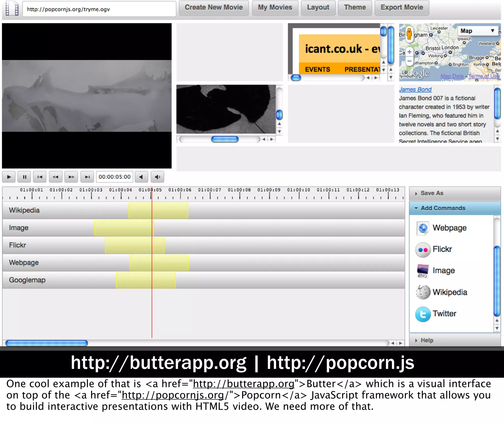Click Export Movie

[402, 8]
